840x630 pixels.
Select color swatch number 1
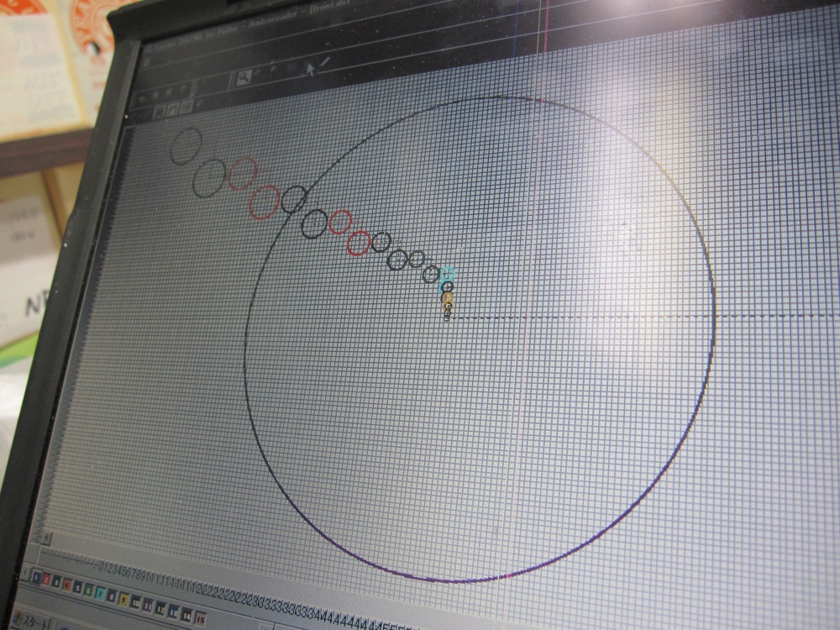pyautogui.click(x=36, y=577)
